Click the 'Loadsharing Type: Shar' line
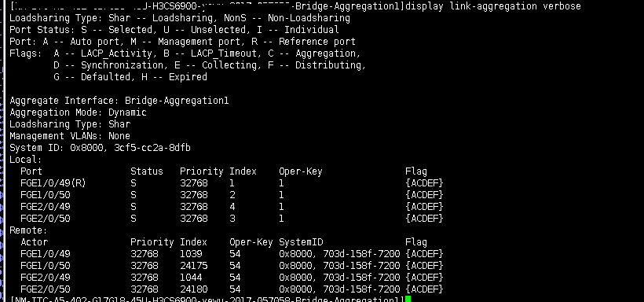The height and width of the screenshot is (302, 644). [x=70, y=124]
